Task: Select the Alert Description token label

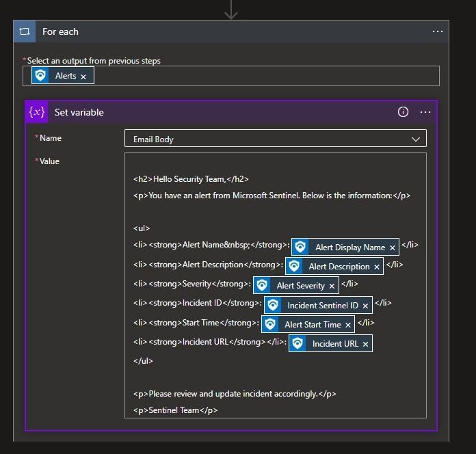Action: 339,267
